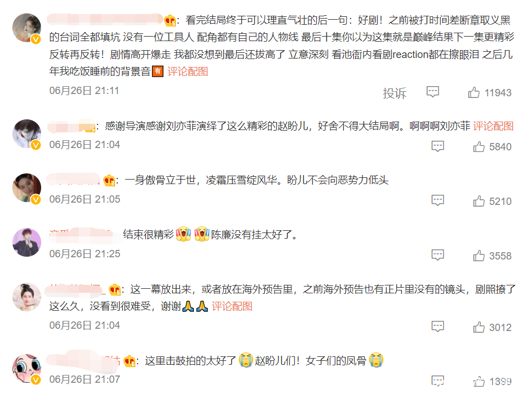This screenshot has width=532, height=398.
Task: Reply to the comment posted at 21:07
Action: [x=438, y=381]
